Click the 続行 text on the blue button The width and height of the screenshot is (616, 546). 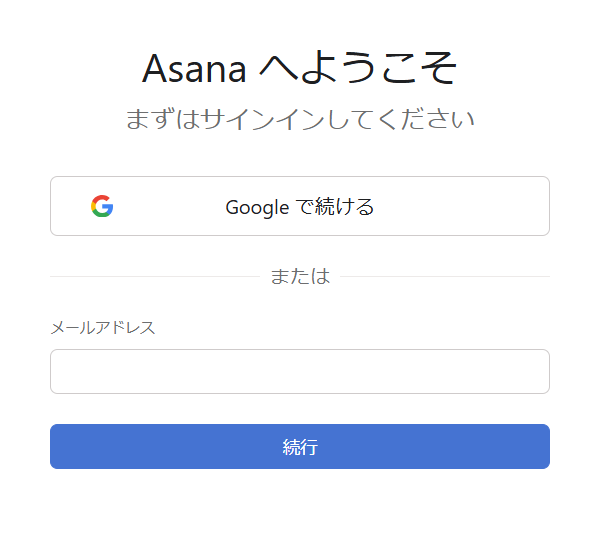tap(300, 447)
